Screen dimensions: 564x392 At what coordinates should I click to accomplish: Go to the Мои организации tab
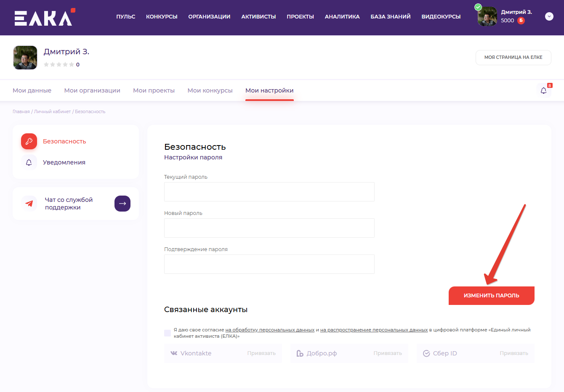pyautogui.click(x=92, y=90)
